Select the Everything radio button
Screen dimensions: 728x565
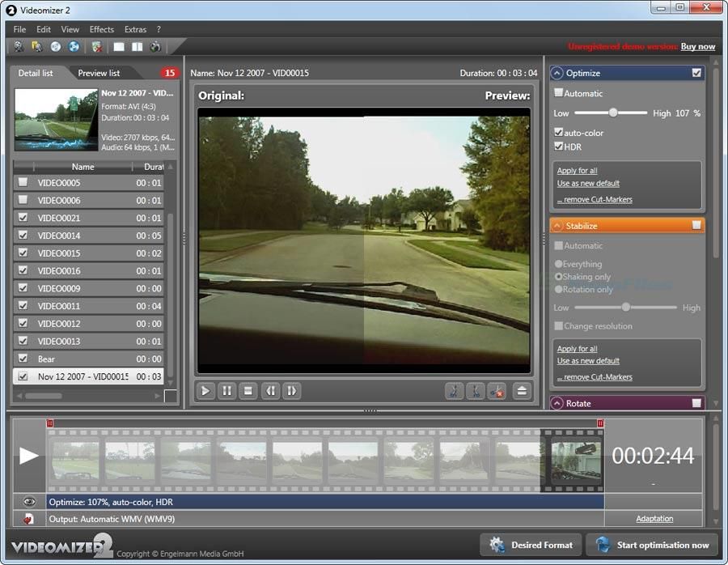[x=558, y=264]
